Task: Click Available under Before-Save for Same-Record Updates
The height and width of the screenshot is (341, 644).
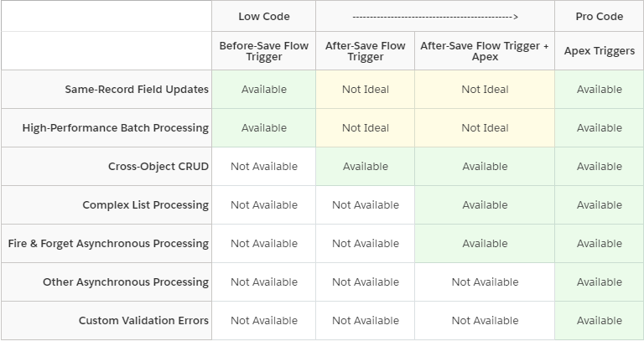Action: [263, 90]
